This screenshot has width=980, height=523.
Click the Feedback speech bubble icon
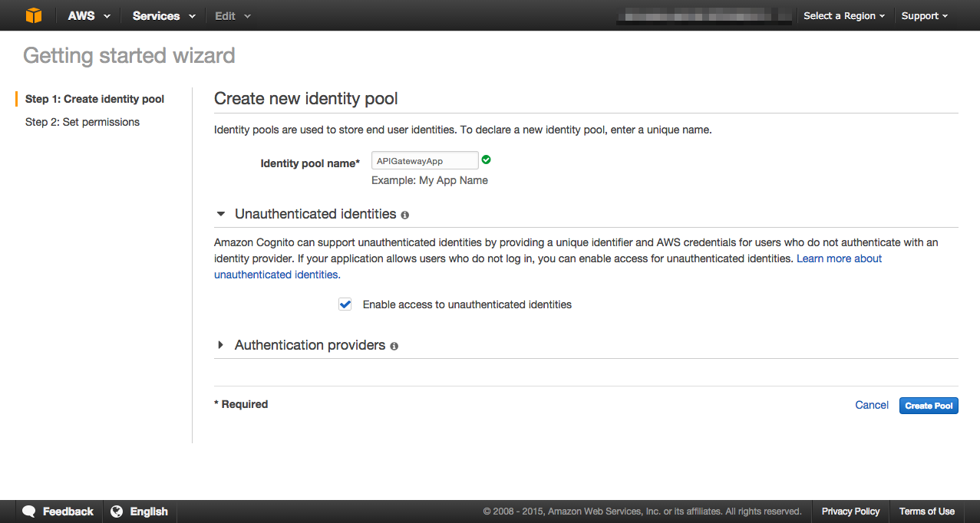pyautogui.click(x=29, y=511)
